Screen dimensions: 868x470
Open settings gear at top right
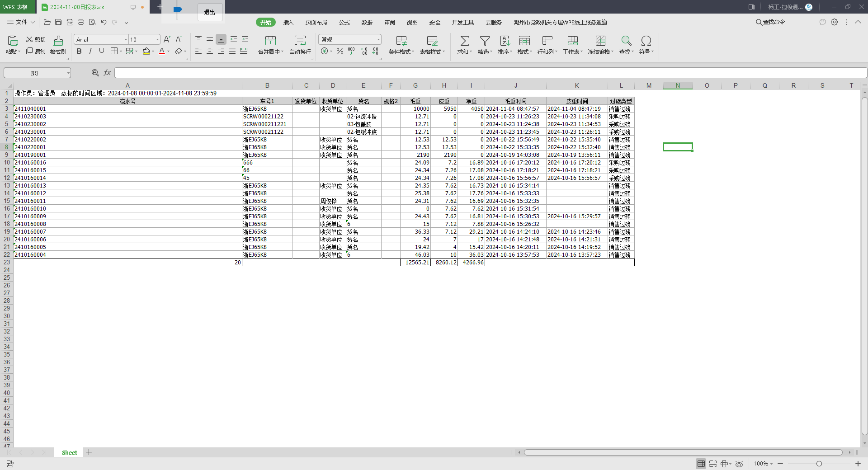click(x=835, y=22)
